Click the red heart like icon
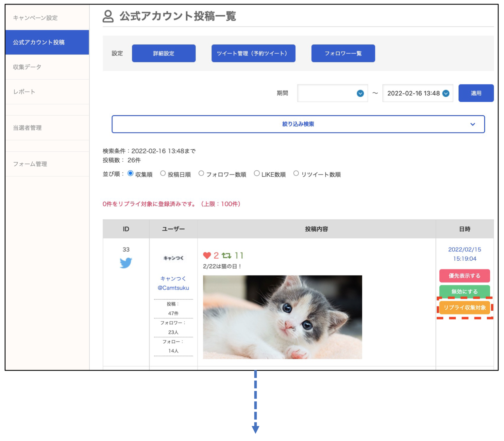This screenshot has height=441, width=504. click(207, 255)
